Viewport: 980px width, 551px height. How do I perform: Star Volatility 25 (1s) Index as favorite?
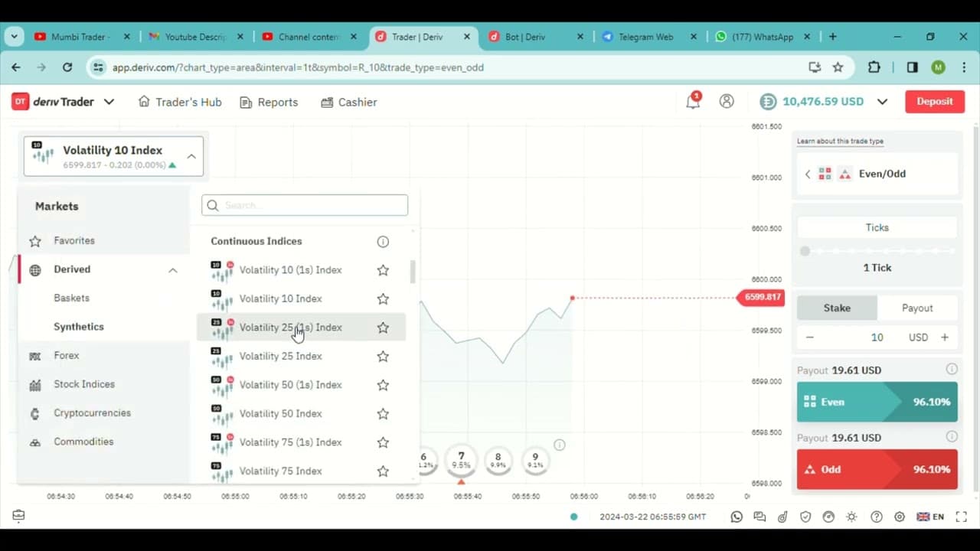click(383, 328)
